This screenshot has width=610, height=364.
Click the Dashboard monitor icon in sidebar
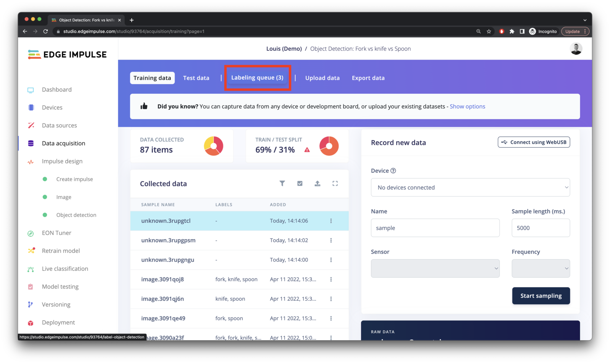point(30,90)
